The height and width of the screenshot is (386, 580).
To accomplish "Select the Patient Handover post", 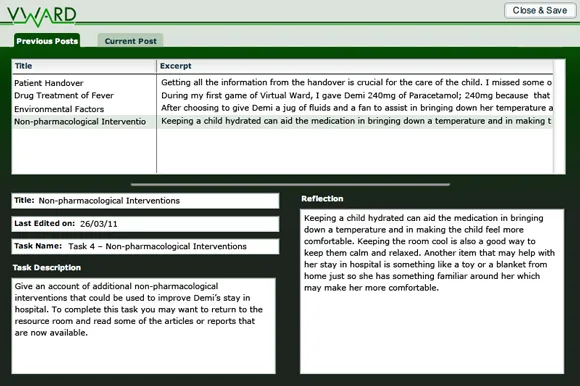I will [x=49, y=83].
